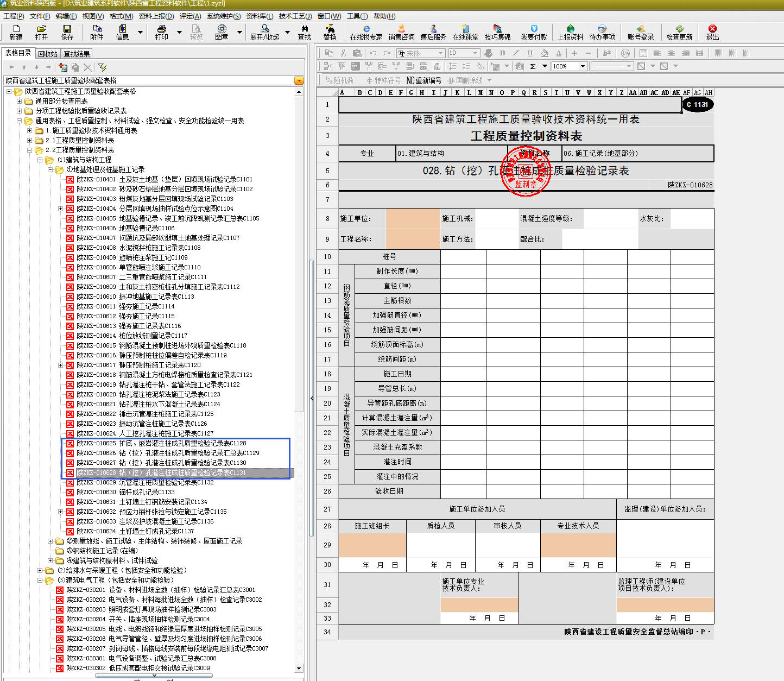Open 技巧集锦 tips collection
The height and width of the screenshot is (681, 784).
click(497, 32)
